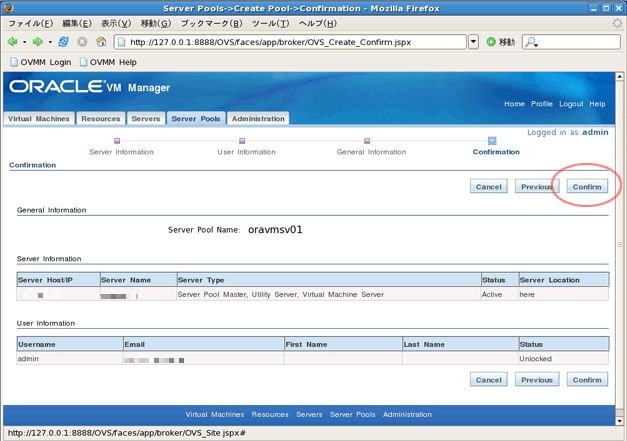Click the OVMM Login bookmark

coord(41,62)
